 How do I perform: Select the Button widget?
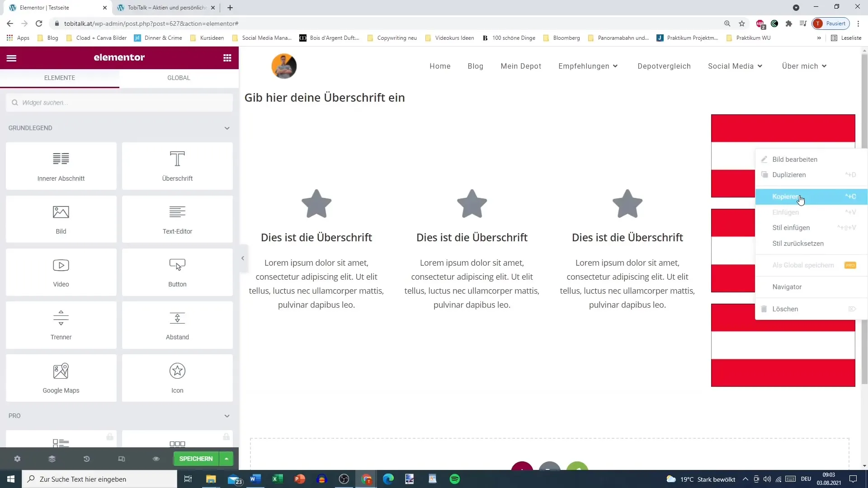coord(177,272)
